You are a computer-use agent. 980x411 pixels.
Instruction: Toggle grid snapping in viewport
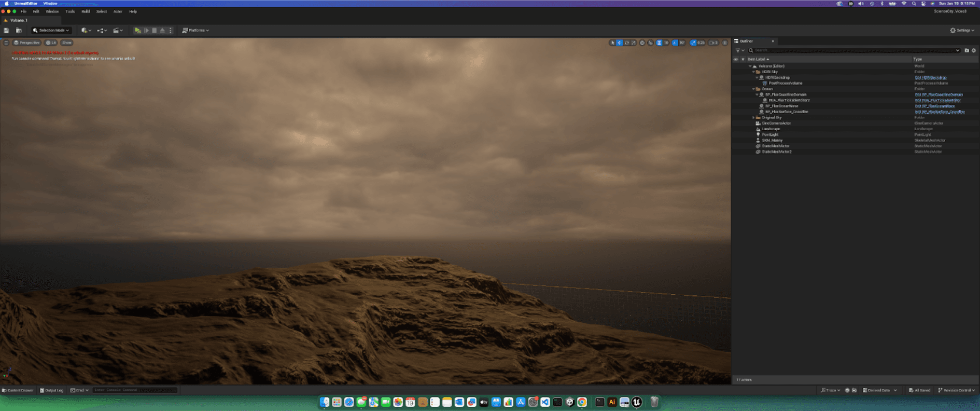tap(659, 43)
